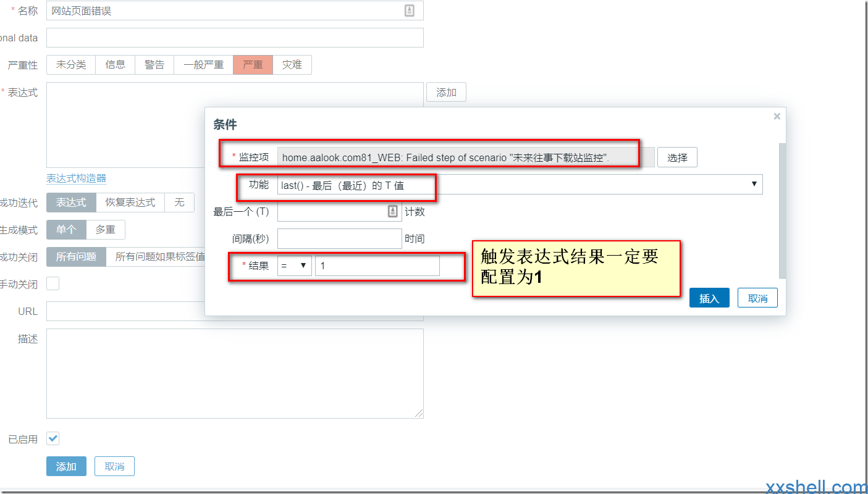Open the 表达式构造器 link
Viewport: 868px width, 494px height.
[x=76, y=178]
